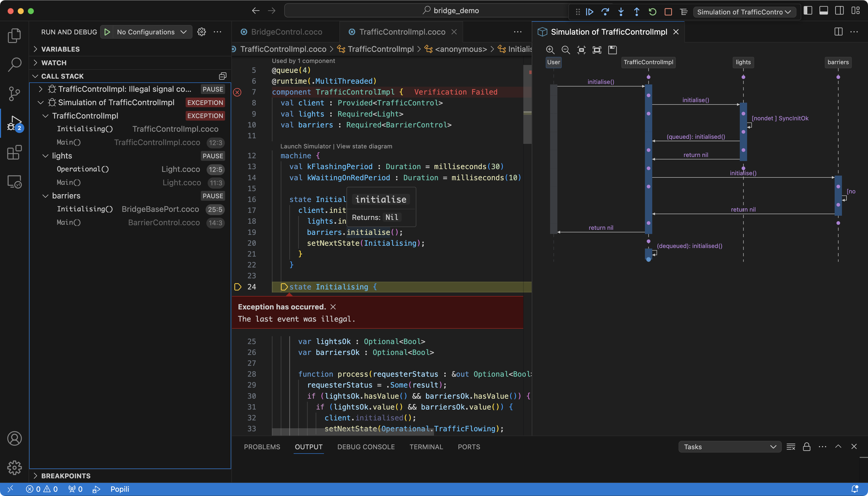
Task: Click the Launch Simulator code lens
Action: (x=306, y=146)
